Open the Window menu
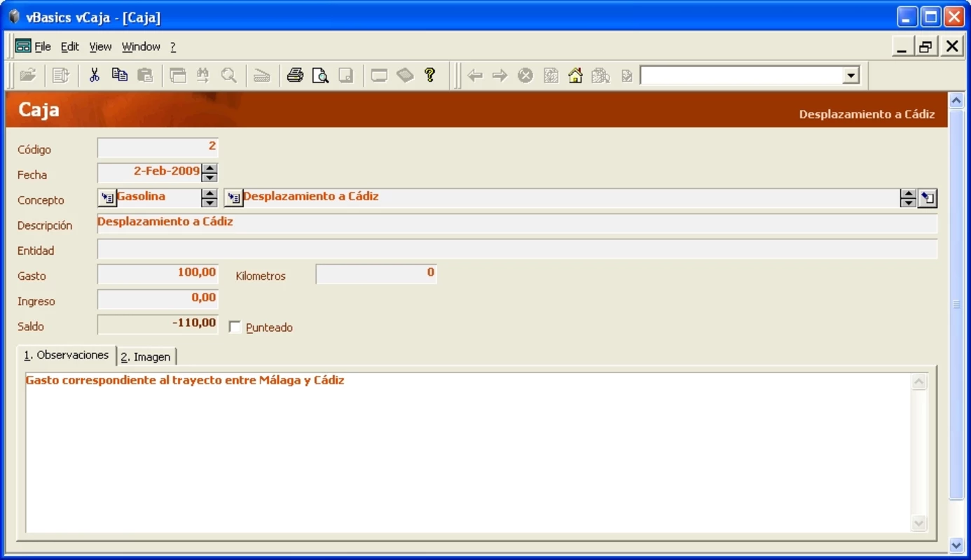 (x=141, y=47)
